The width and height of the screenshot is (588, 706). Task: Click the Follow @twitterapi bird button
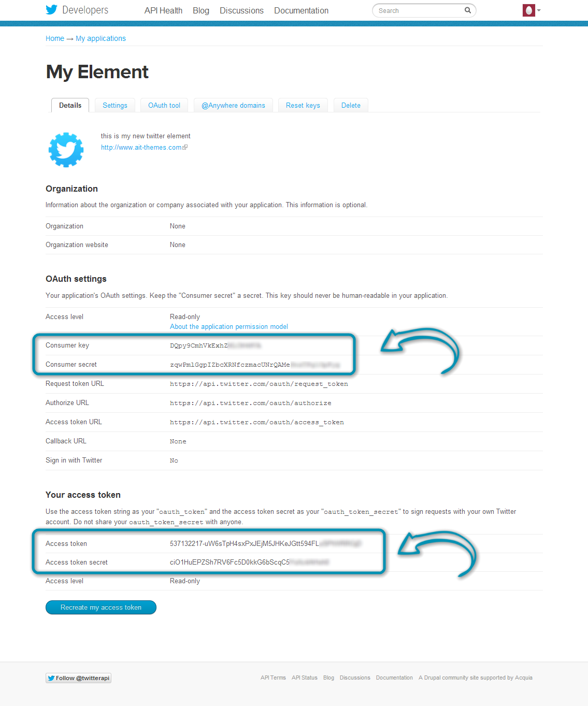pyautogui.click(x=78, y=678)
